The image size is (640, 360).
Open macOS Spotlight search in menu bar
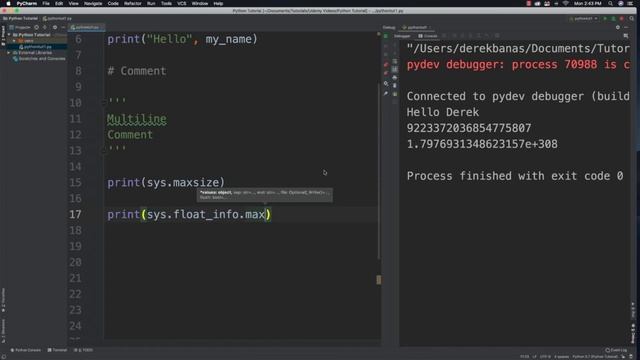tap(610, 3)
